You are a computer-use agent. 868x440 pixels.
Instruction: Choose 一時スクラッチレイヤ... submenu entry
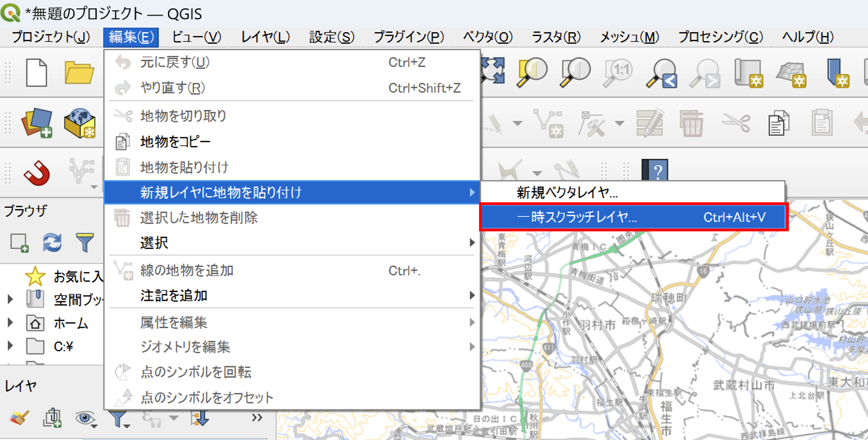tap(634, 217)
